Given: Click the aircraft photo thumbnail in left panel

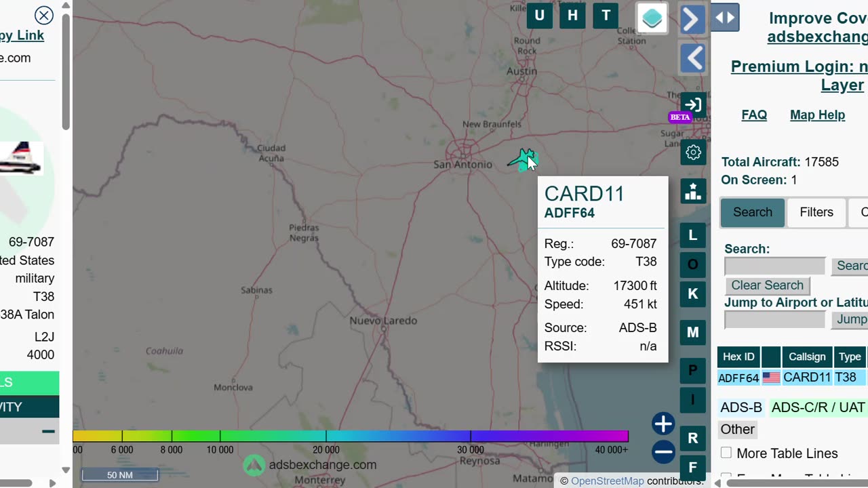Looking at the screenshot, I should (22, 158).
